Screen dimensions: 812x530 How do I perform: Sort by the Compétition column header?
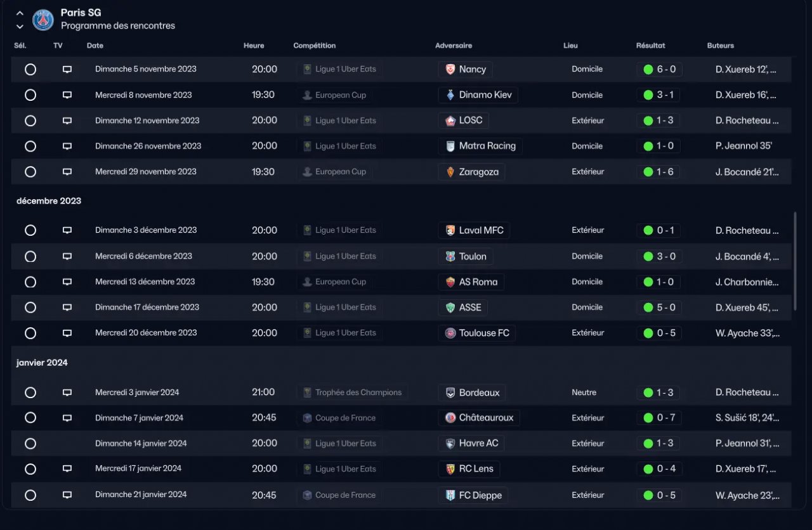pyautogui.click(x=315, y=46)
